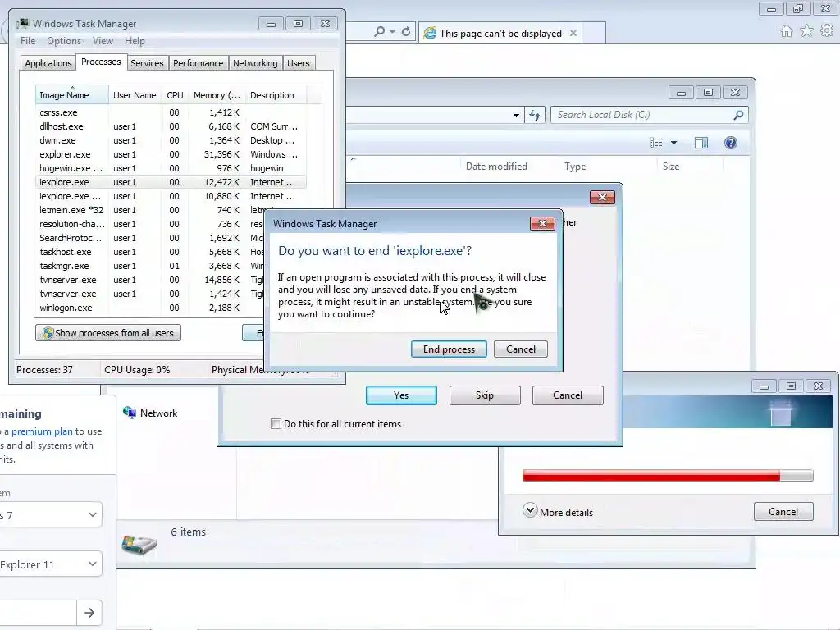
Task: Open the View menu in Task Manager
Action: 103,41
